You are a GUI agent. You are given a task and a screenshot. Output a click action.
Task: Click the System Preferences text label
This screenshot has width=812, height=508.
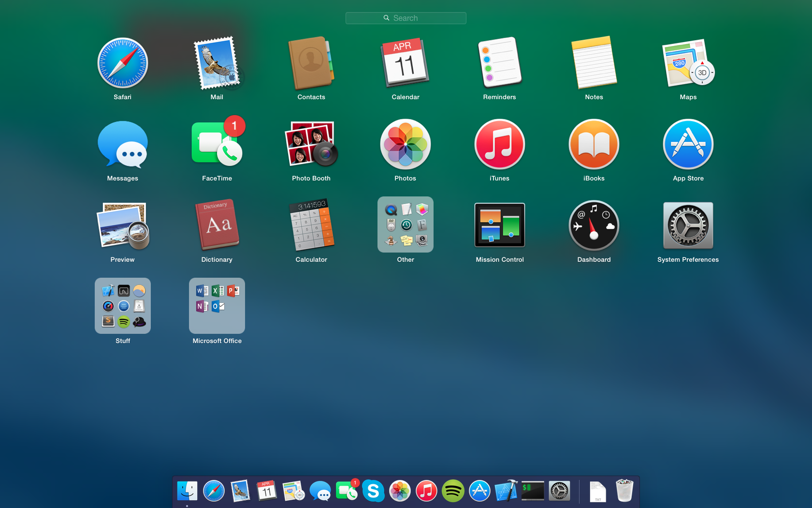click(x=688, y=260)
